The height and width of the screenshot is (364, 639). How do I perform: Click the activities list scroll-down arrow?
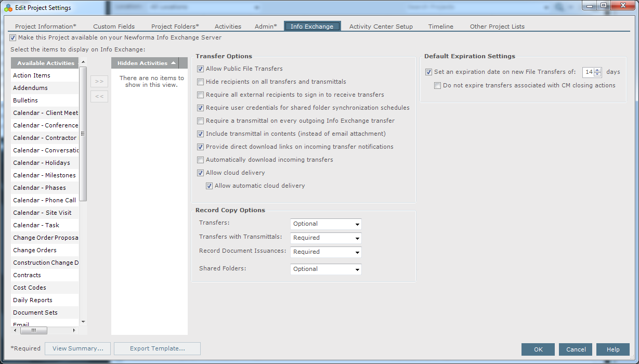pyautogui.click(x=83, y=322)
